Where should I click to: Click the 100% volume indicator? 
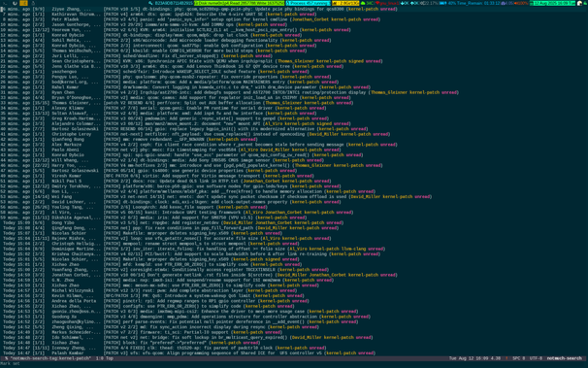click(x=521, y=3)
